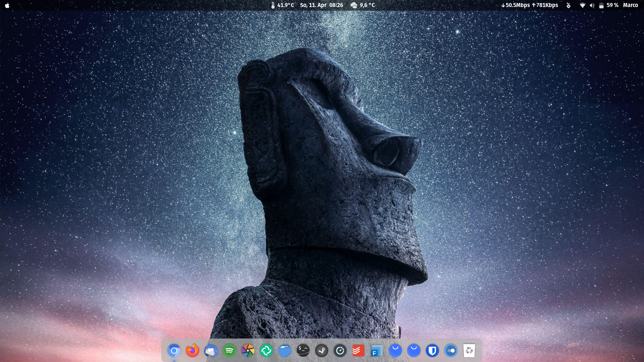Open Shotwell photo manager icon

[x=248, y=351]
